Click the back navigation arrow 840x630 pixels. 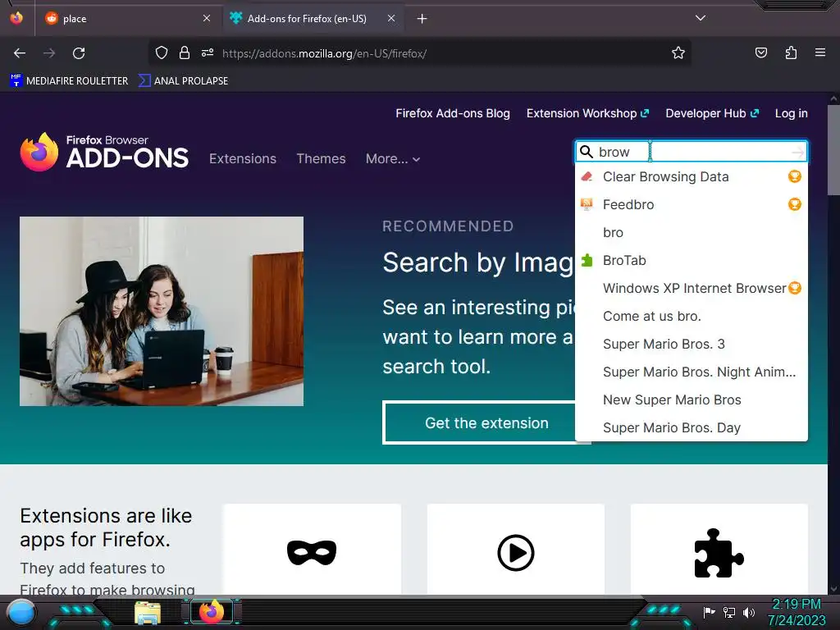coord(20,53)
